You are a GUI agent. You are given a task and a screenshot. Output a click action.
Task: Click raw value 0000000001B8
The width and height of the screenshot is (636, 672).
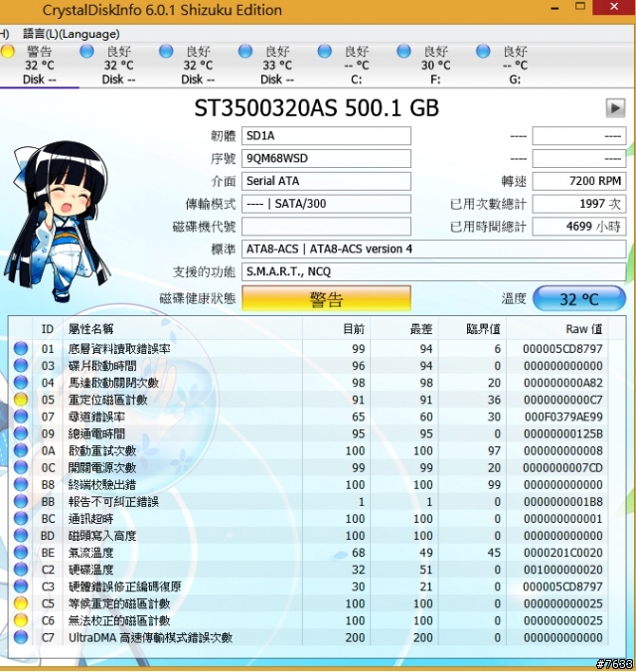tap(563, 501)
